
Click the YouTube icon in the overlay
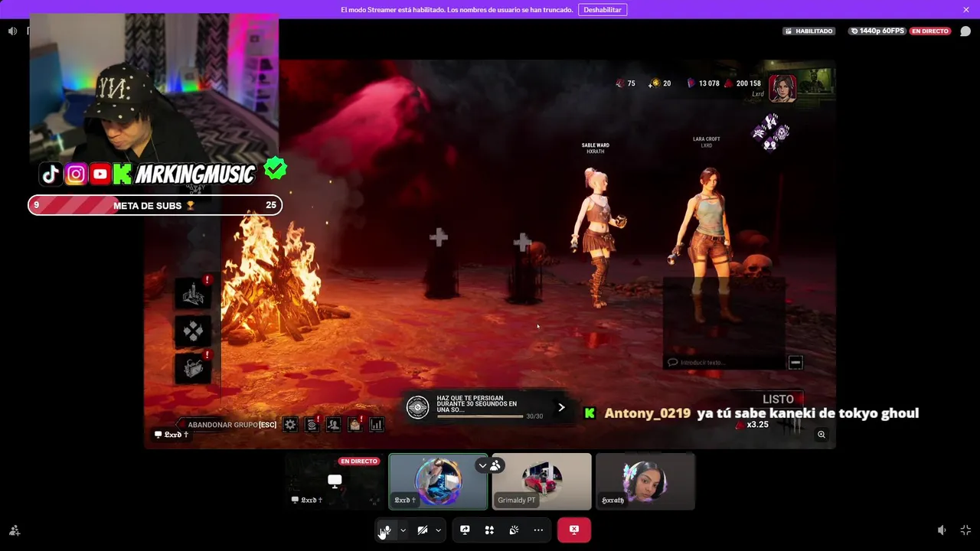click(x=100, y=174)
